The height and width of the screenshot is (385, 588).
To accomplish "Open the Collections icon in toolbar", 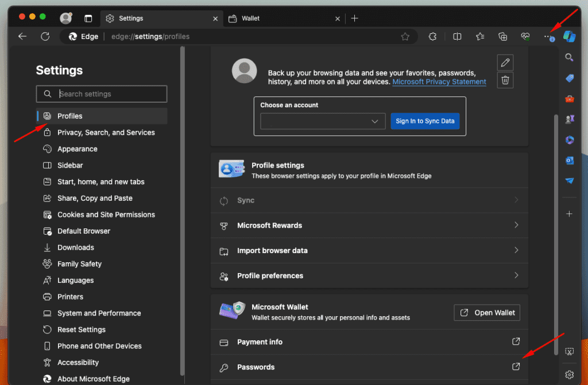I will tap(503, 36).
